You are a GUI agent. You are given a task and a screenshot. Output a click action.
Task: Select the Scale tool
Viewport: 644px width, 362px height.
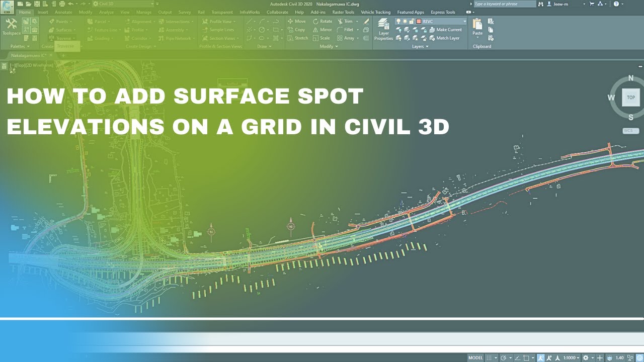pos(321,38)
